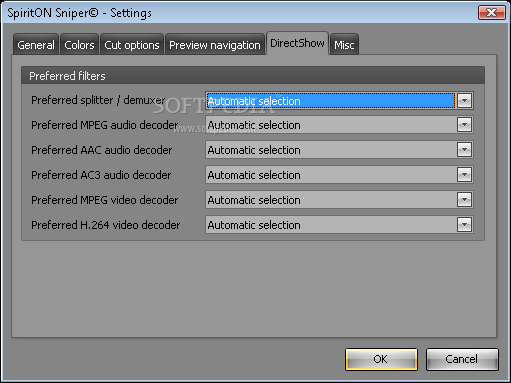Click the Preferred filters group header
This screenshot has width=511, height=383.
253,76
